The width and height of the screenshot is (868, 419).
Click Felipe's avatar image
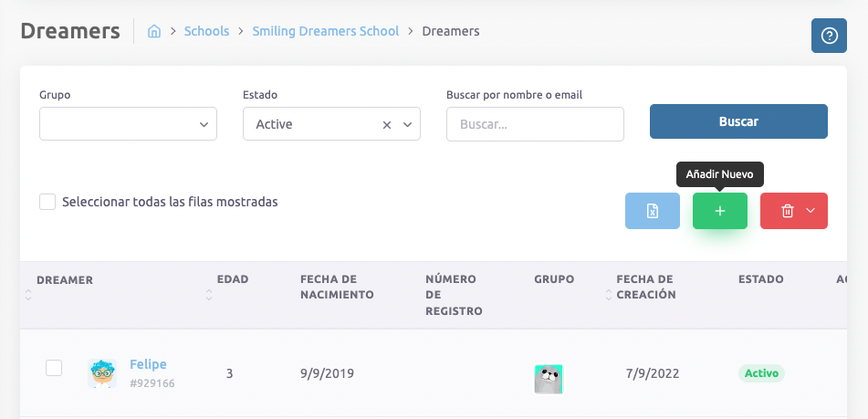pos(102,372)
